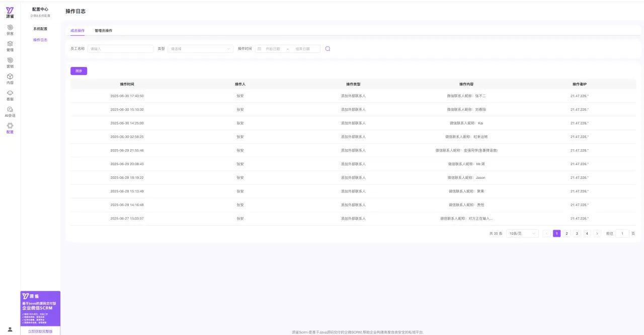This screenshot has width=644, height=335.
Task: Click the 企业微信SCRM promo banner
Action: click(40, 308)
